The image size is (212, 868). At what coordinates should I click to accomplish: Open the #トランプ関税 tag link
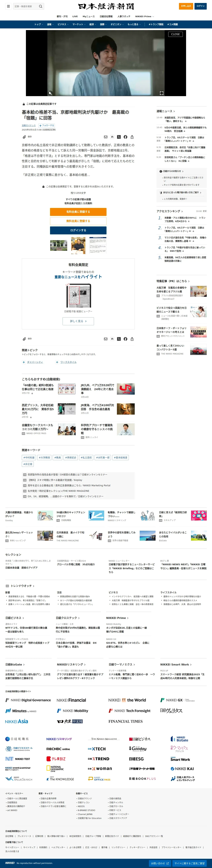tap(156, 24)
